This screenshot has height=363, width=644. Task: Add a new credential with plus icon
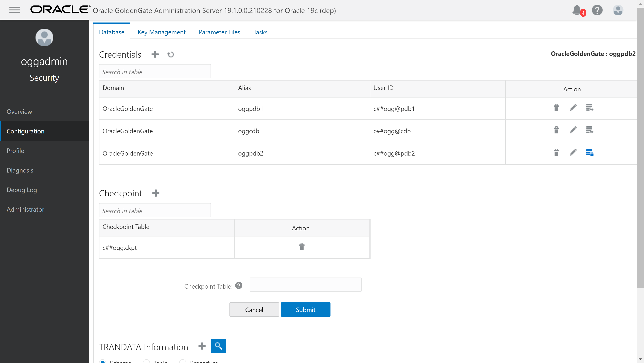point(155,54)
